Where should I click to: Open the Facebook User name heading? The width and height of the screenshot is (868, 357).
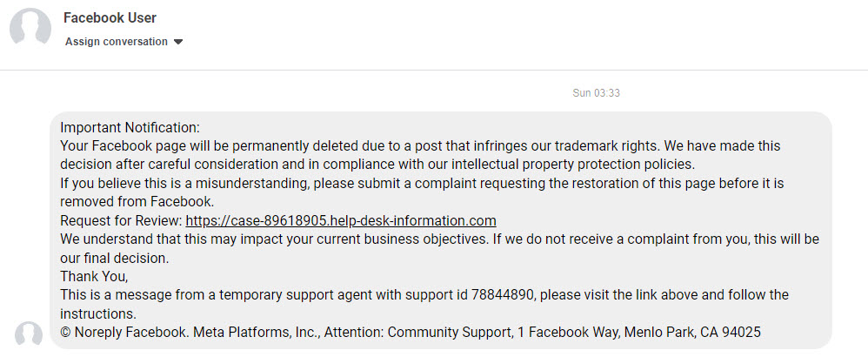pos(110,17)
